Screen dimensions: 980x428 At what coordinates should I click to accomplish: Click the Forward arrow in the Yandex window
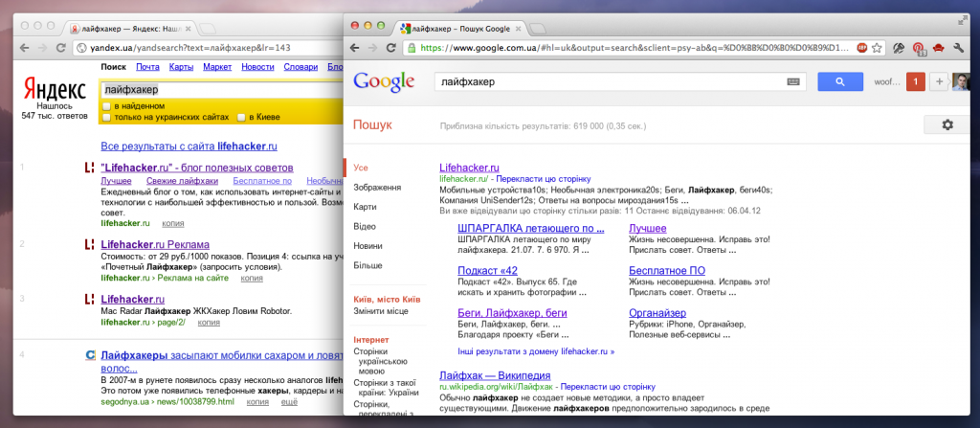[42, 48]
